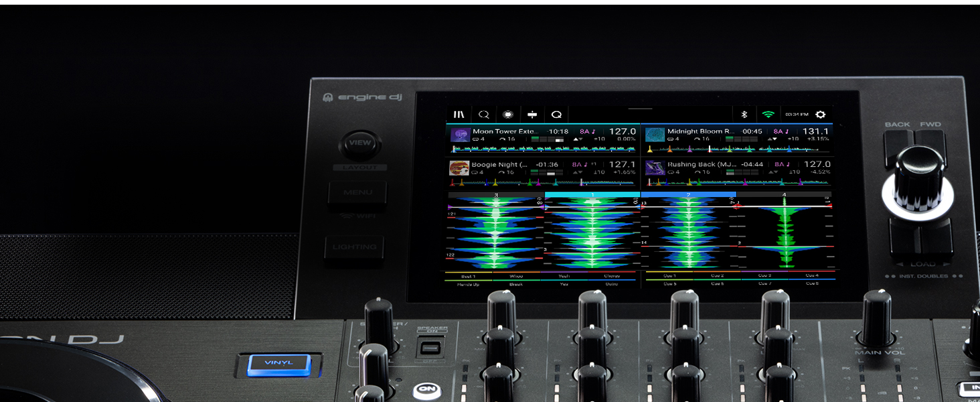Open settings with the gear icon
The image size is (980, 402).
820,115
